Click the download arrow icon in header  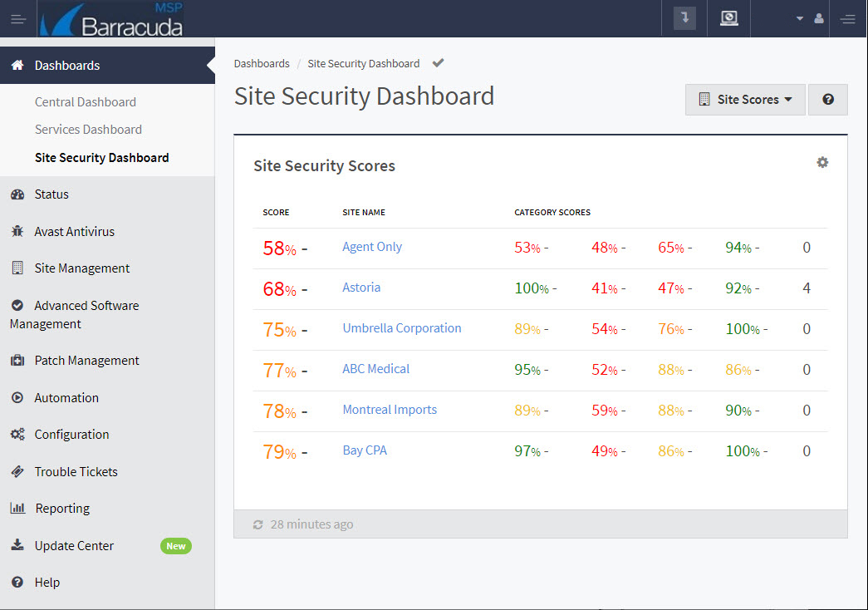[684, 18]
